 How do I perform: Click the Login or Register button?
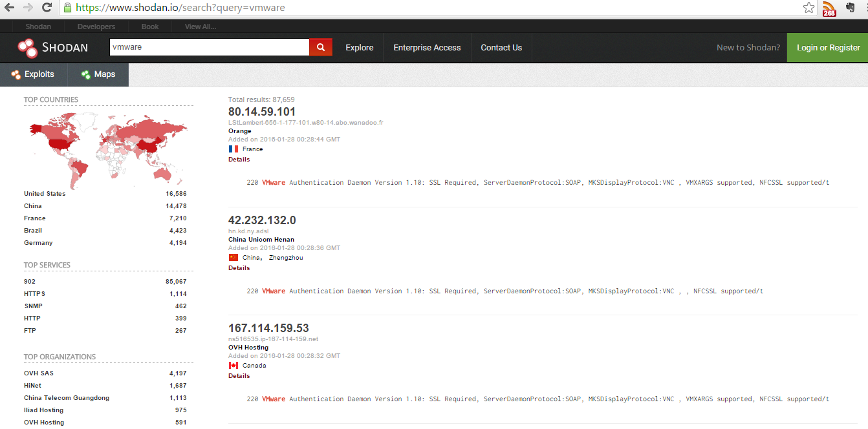tap(828, 48)
